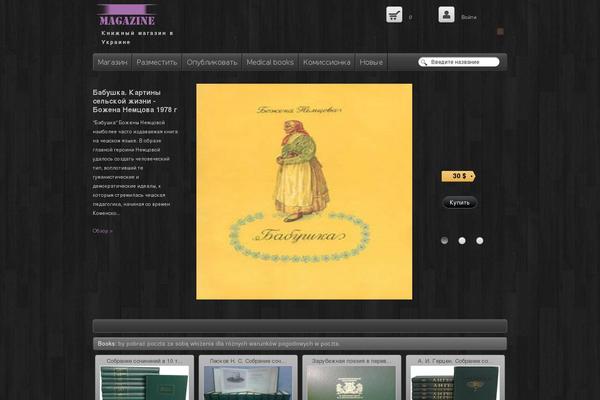Open the Зарубежная поэзия book card
This screenshot has width=600, height=400.
coord(352,378)
